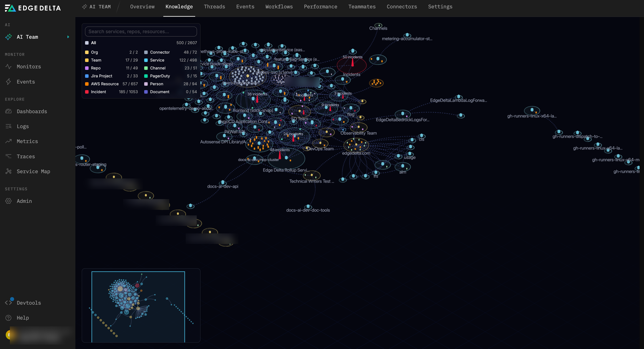Switch to the Threads tab
This screenshot has width=644, height=349.
[215, 7]
